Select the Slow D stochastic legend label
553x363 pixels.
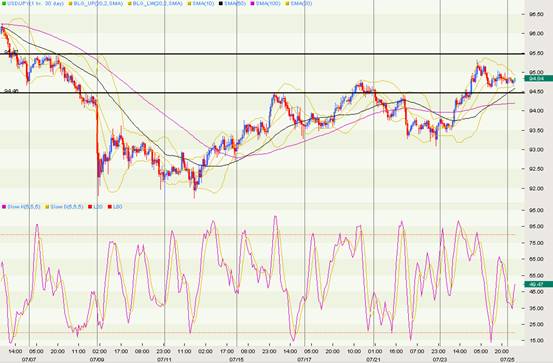pyautogui.click(x=67, y=206)
